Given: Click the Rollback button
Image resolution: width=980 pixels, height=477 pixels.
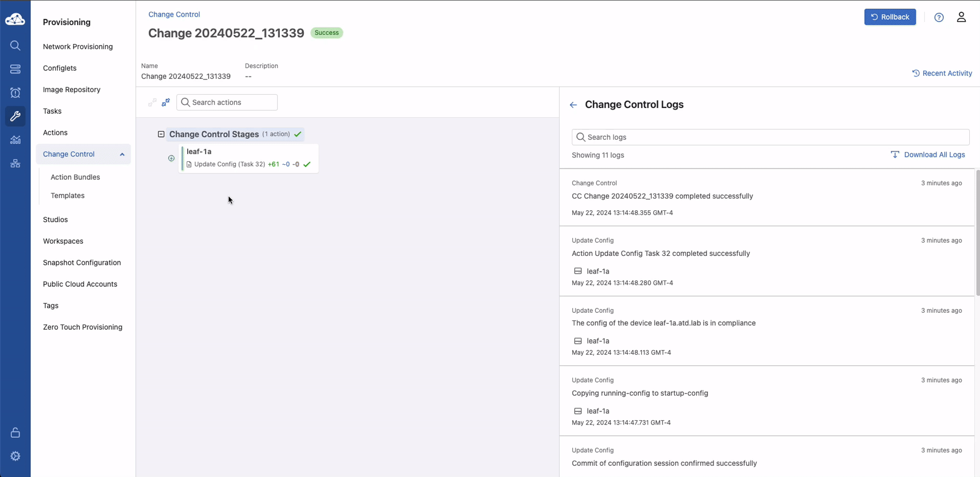Looking at the screenshot, I should pyautogui.click(x=889, y=17).
